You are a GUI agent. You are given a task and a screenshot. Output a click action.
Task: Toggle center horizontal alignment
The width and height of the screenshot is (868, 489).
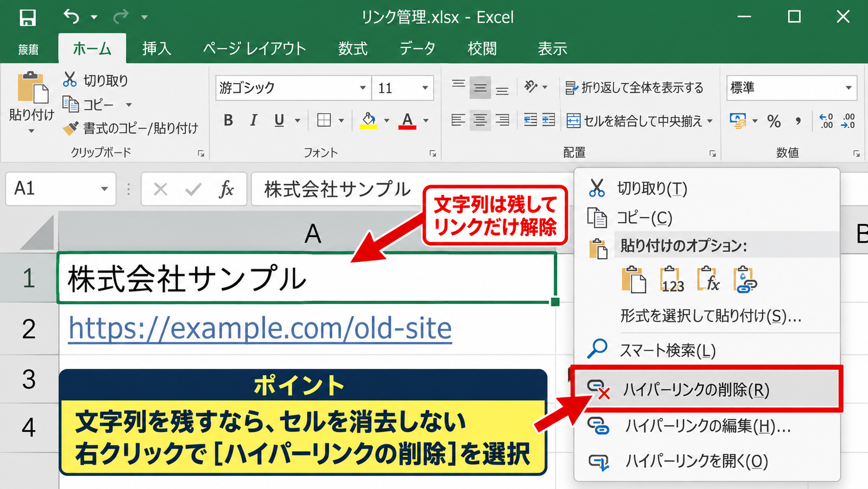(x=480, y=121)
